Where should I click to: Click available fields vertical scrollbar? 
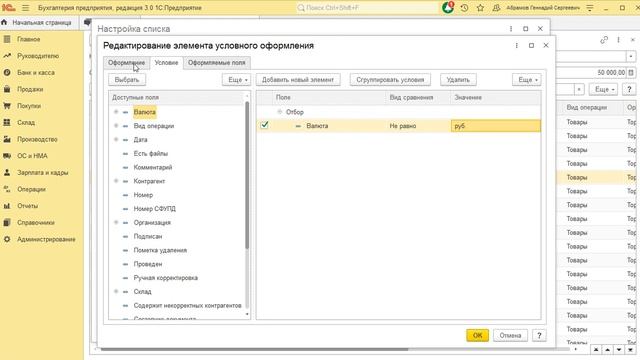coord(247,176)
